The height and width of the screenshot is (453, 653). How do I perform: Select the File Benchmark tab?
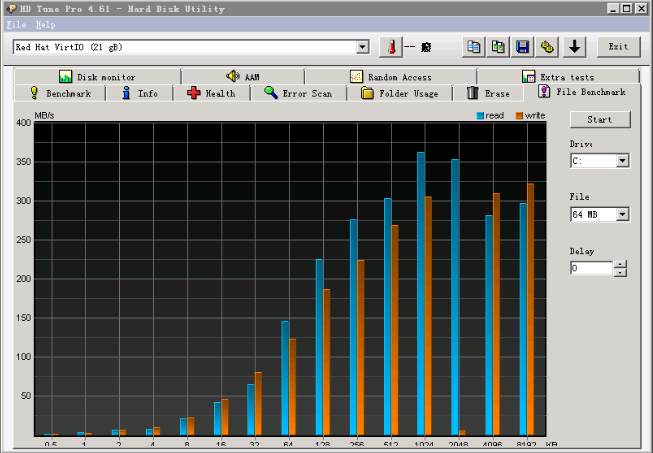click(582, 92)
